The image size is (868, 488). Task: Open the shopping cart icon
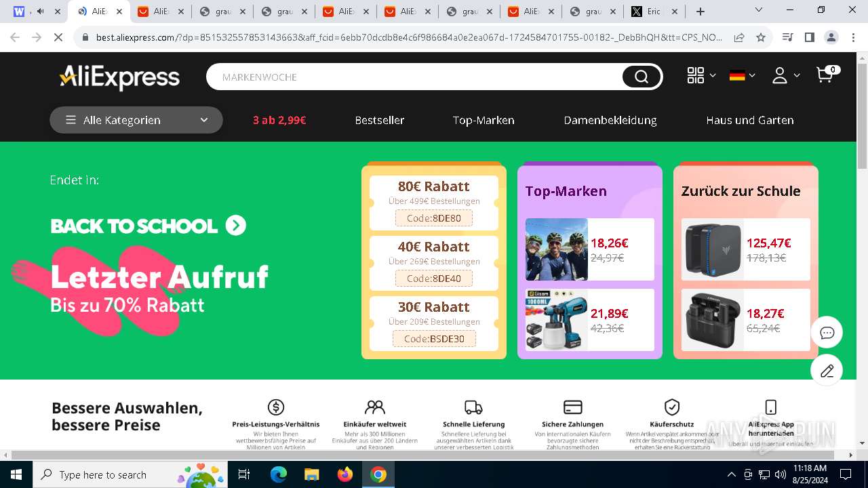pyautogui.click(x=825, y=75)
